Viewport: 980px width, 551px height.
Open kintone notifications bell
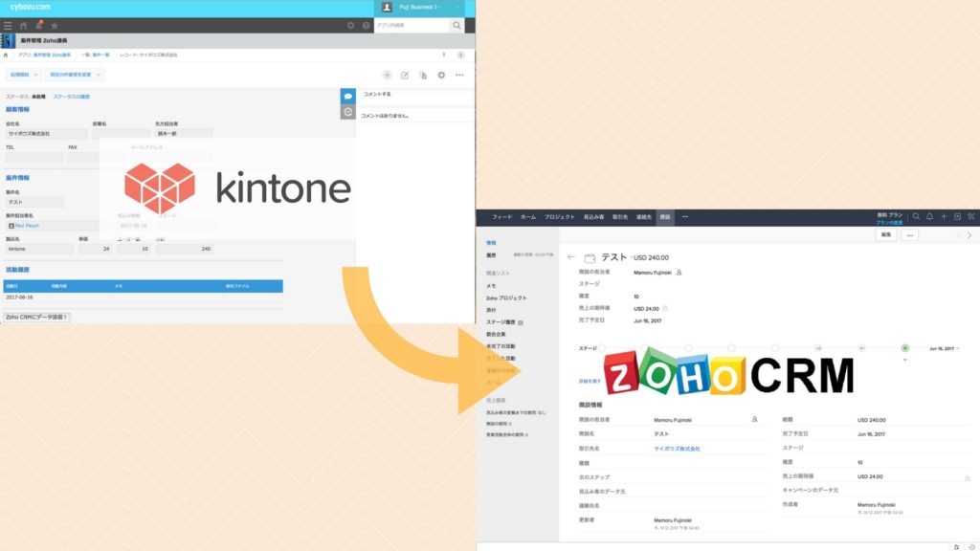(38, 25)
